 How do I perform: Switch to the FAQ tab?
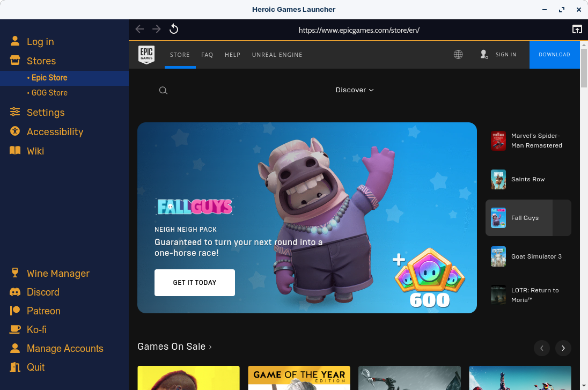pos(207,54)
